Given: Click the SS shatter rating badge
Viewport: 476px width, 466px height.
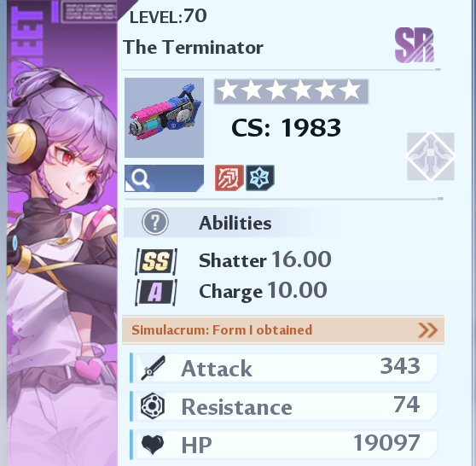Looking at the screenshot, I should coord(156,261).
